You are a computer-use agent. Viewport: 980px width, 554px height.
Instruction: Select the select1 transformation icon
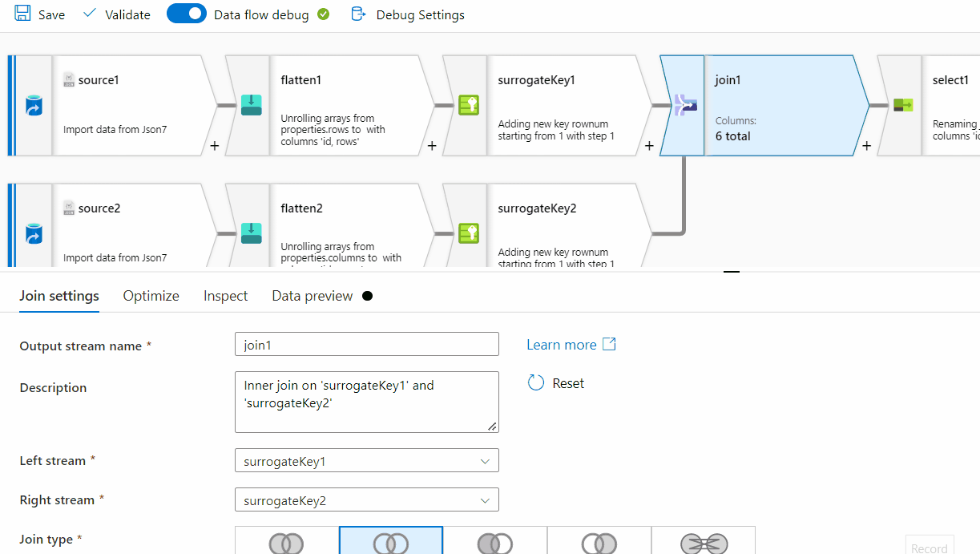[903, 105]
